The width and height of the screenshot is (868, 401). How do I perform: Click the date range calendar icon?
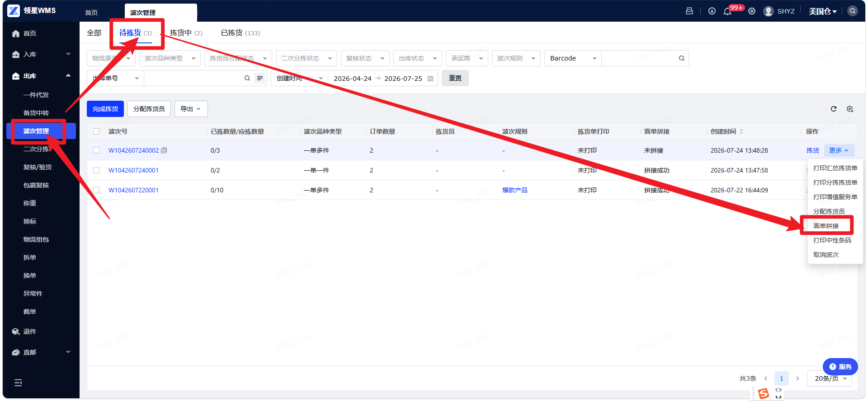point(430,79)
